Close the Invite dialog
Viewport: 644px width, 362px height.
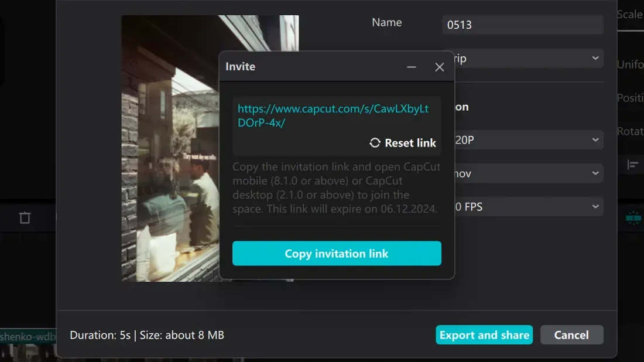tap(440, 67)
